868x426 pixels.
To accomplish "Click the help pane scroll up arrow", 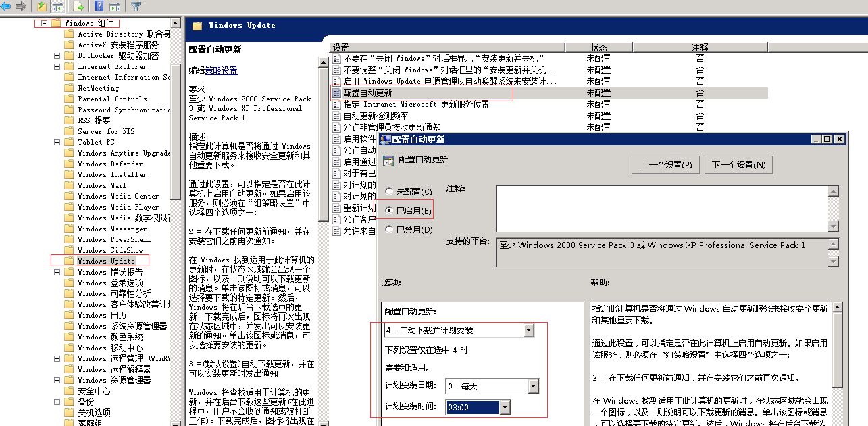I will (x=838, y=308).
